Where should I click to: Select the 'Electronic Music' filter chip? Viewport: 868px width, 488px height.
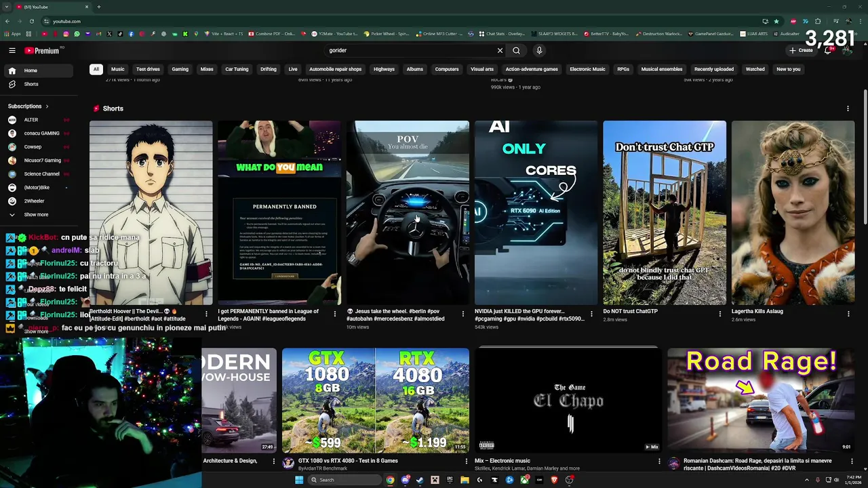pos(587,69)
